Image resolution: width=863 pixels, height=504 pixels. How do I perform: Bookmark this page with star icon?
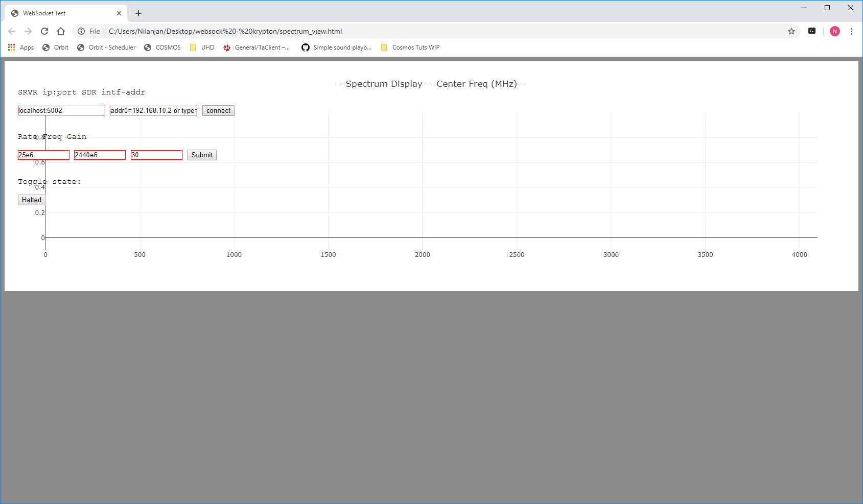[x=791, y=31]
